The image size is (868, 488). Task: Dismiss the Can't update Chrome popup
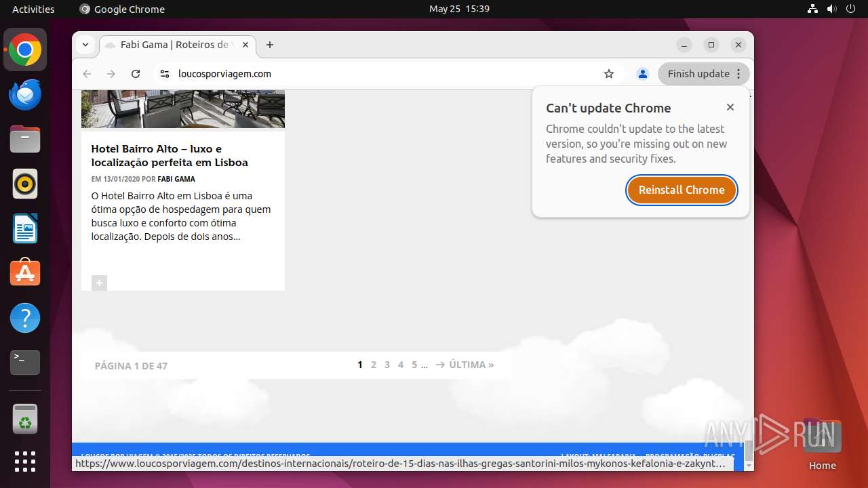[x=730, y=107]
